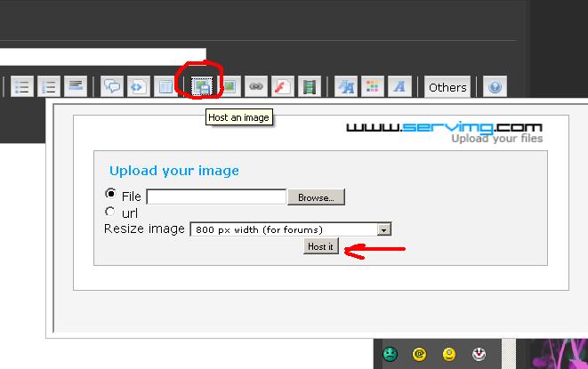
Task: Select the url radio option
Action: pos(110,212)
